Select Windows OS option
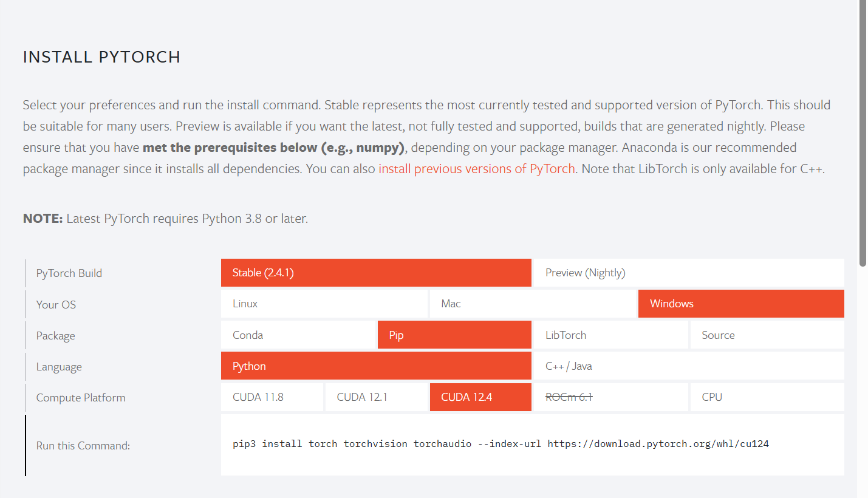 tap(741, 304)
